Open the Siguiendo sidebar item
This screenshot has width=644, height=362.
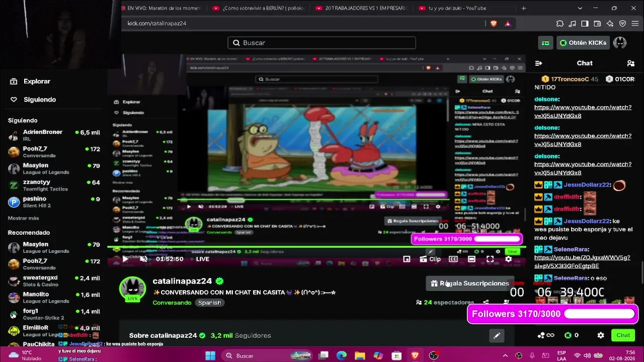tap(34, 100)
